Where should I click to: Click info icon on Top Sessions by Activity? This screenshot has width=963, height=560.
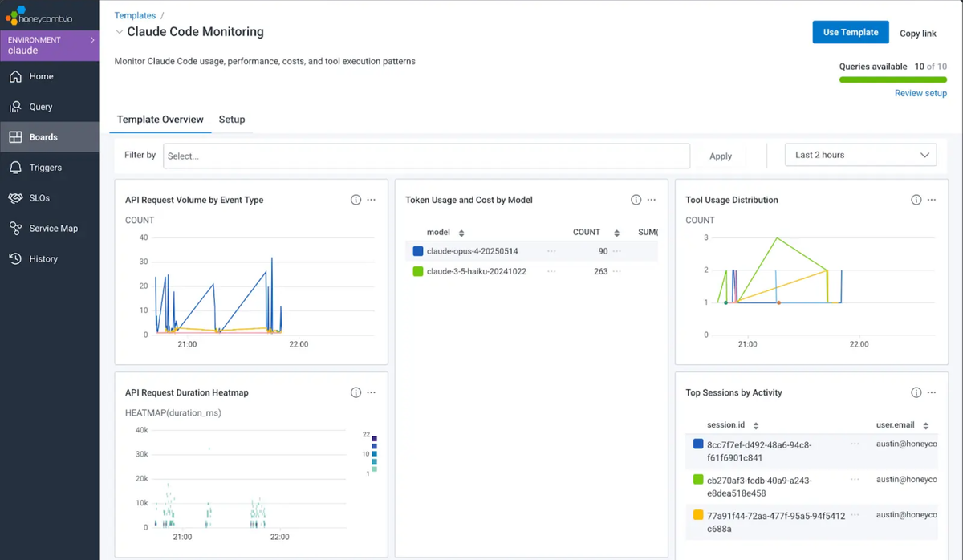pyautogui.click(x=916, y=392)
